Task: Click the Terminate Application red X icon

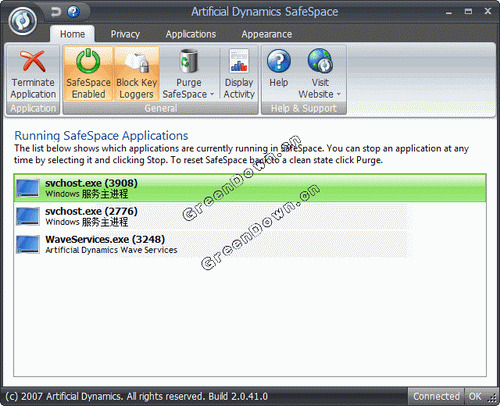Action: pyautogui.click(x=33, y=61)
